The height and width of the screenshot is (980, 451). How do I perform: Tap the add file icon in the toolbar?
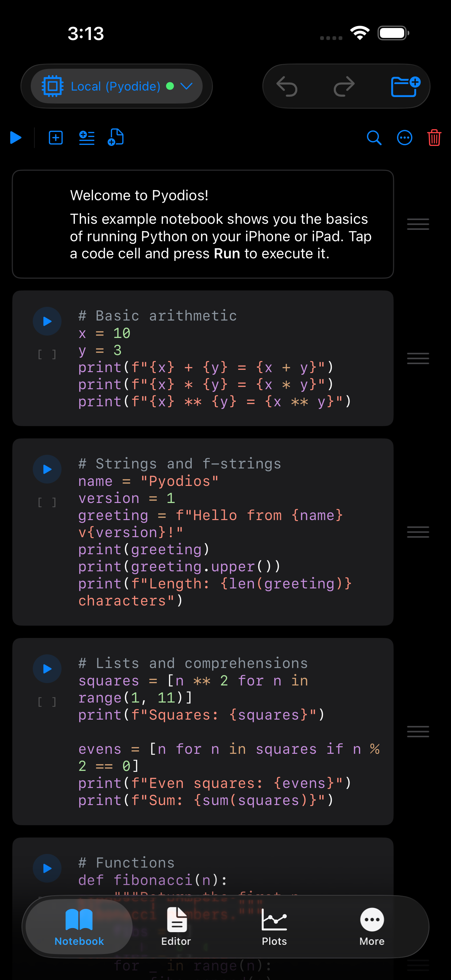[x=115, y=137]
